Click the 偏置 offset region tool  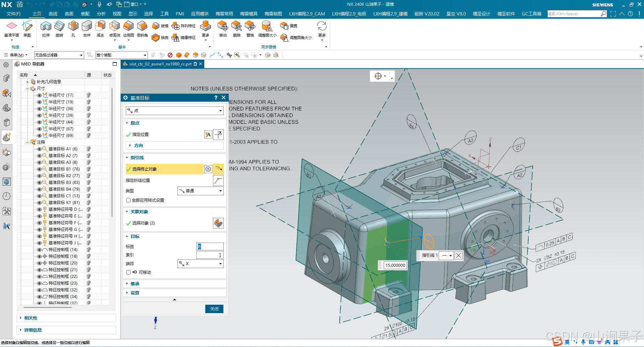tap(289, 26)
